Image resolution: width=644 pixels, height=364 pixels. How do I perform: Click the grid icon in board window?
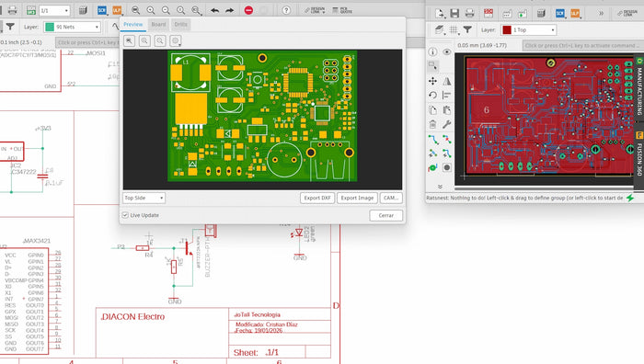tap(454, 29)
